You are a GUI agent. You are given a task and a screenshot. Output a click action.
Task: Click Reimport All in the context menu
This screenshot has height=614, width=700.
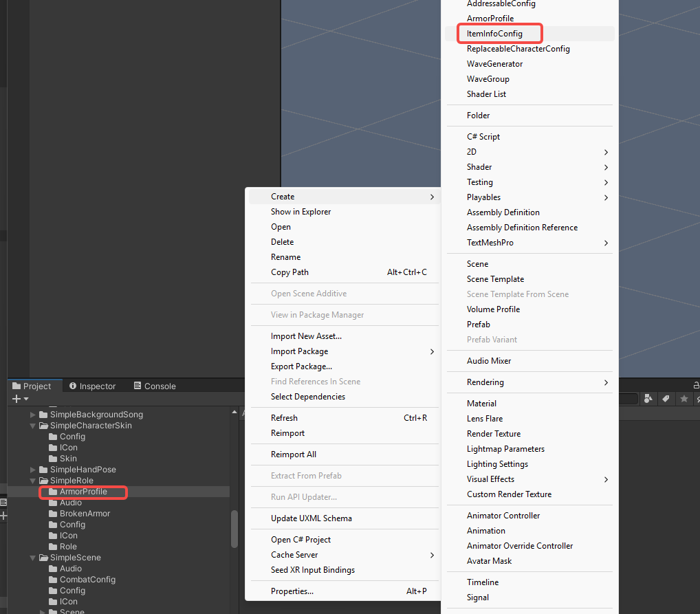pos(344,454)
